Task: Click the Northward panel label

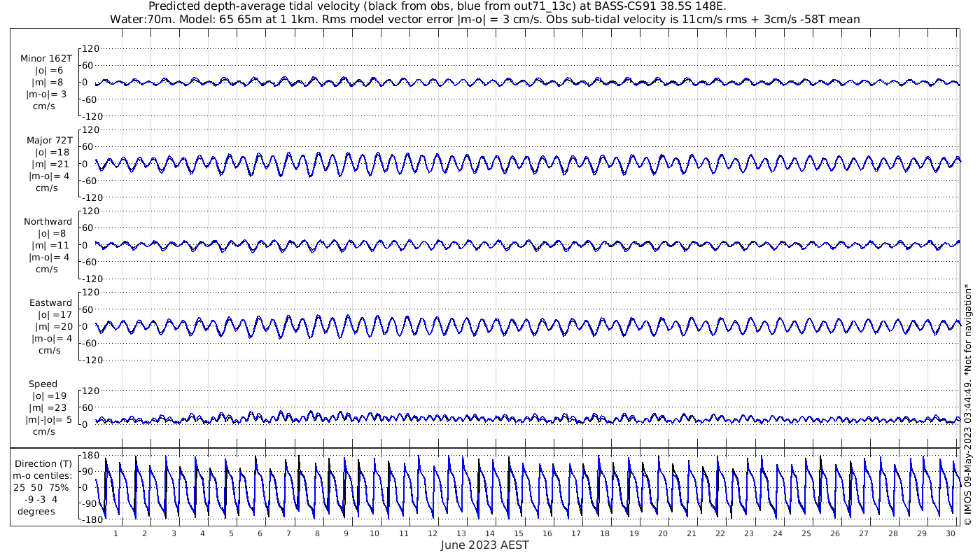Action: pos(48,221)
